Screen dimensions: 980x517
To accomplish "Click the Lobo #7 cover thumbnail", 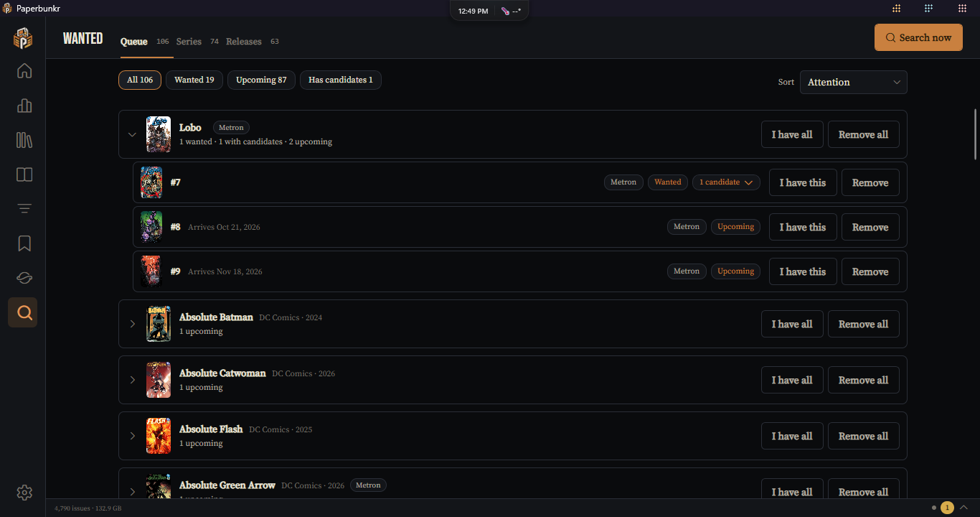I will (151, 182).
